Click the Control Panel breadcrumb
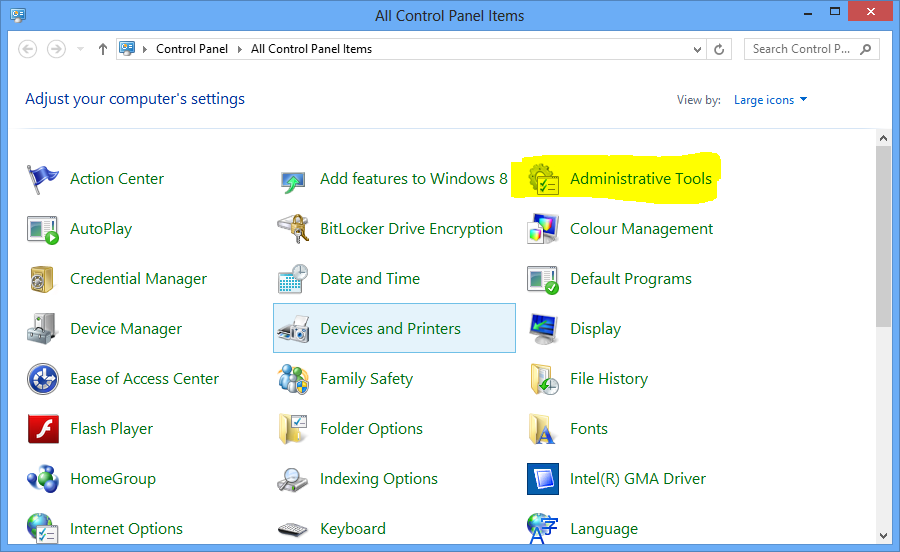 click(x=192, y=49)
